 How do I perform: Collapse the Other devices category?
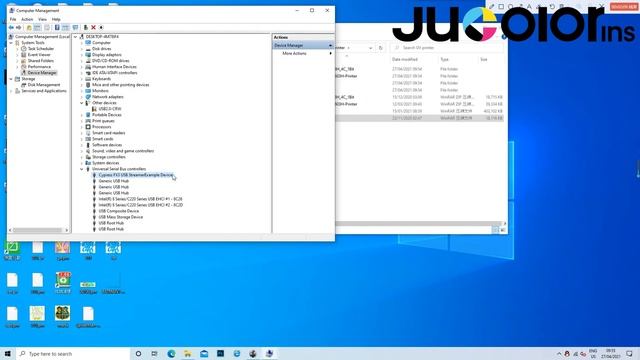(82, 103)
